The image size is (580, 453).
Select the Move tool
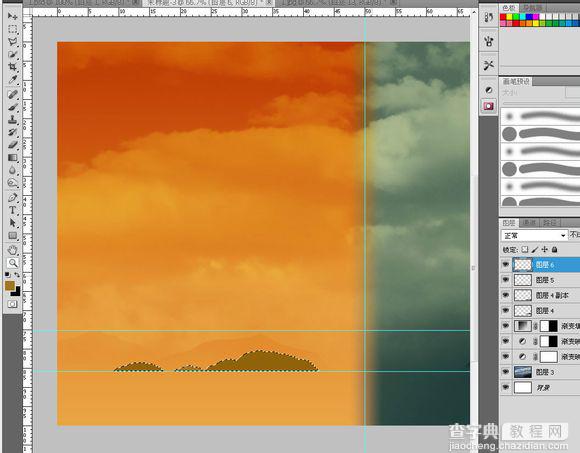(x=13, y=16)
